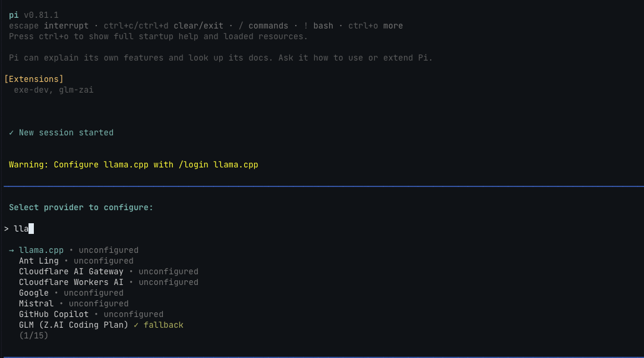This screenshot has width=644, height=358.
Task: Click the 'Select provider to configure:' heading
Action: (x=81, y=207)
